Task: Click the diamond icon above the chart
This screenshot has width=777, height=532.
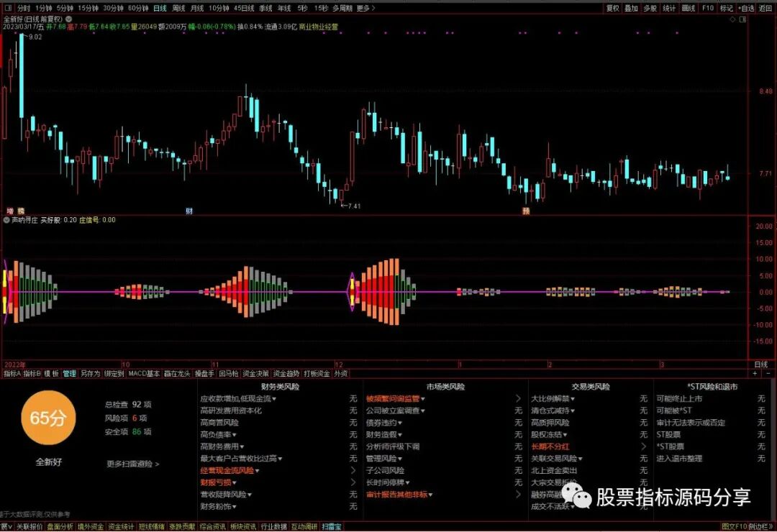Action: (732, 19)
